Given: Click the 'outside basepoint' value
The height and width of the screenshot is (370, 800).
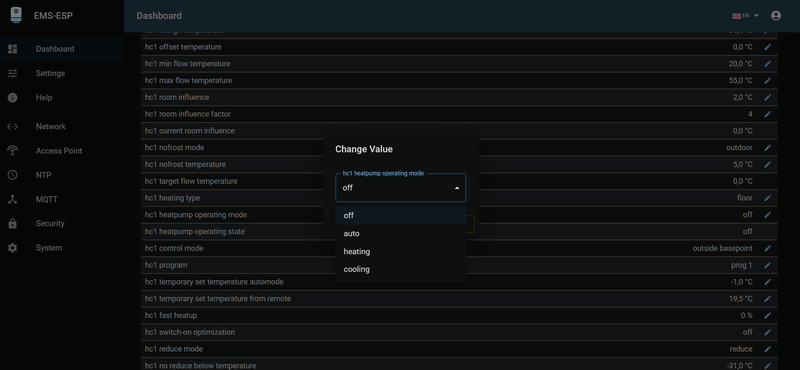Looking at the screenshot, I should (x=722, y=249).
